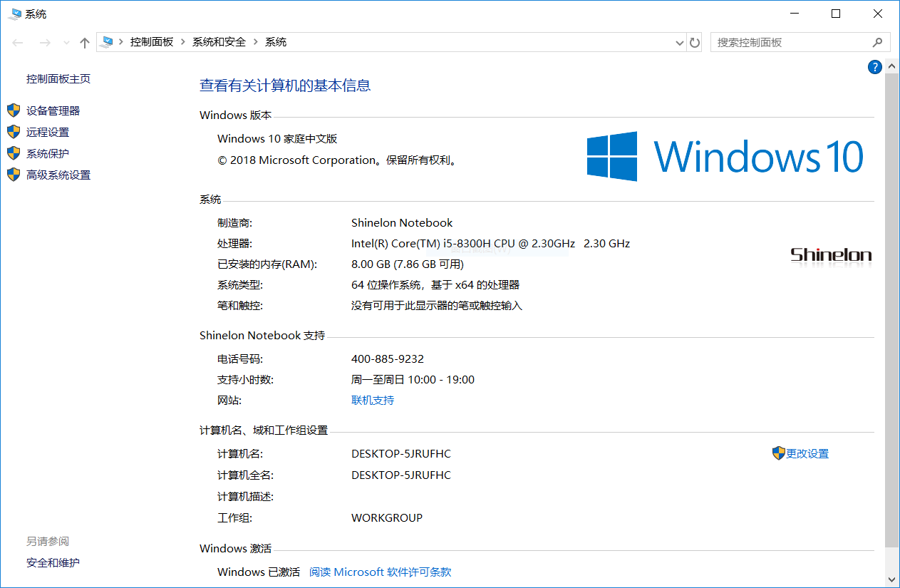
Task: Expand the chevron after 控制面板 breadcrumb
Action: click(182, 42)
